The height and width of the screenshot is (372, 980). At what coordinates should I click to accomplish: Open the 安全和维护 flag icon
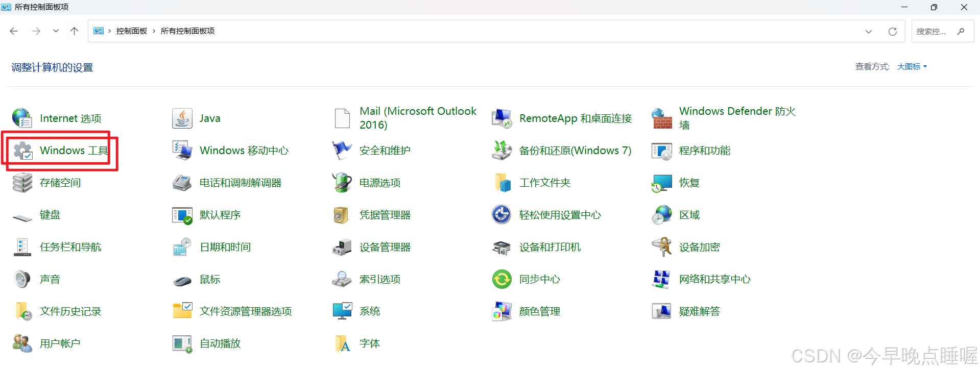(342, 150)
